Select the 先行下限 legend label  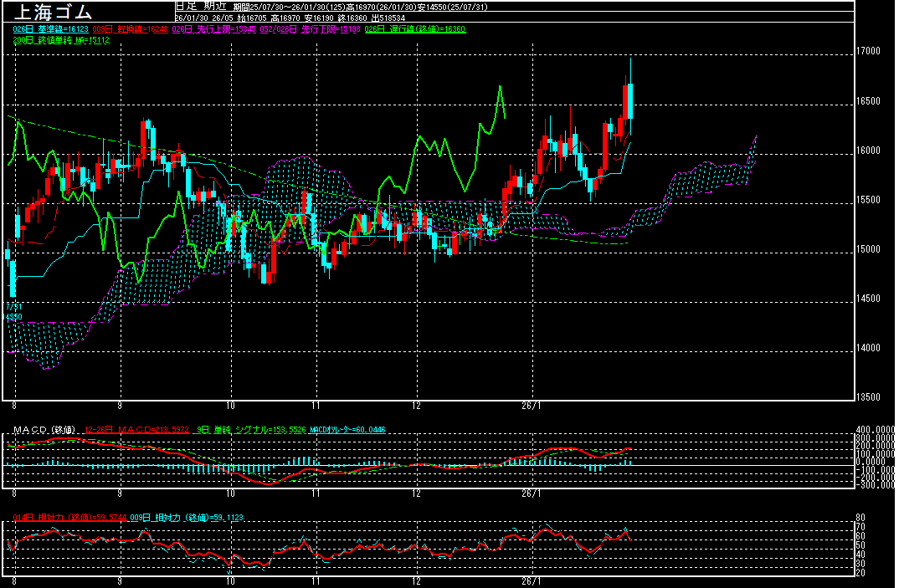click(x=323, y=29)
